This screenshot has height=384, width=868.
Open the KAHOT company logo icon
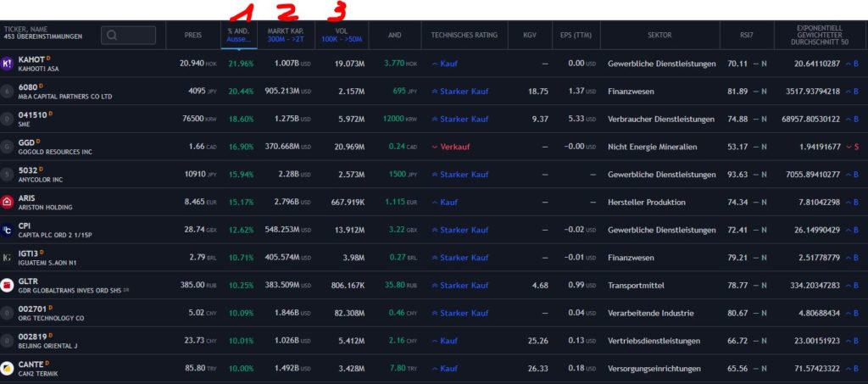[x=7, y=64]
